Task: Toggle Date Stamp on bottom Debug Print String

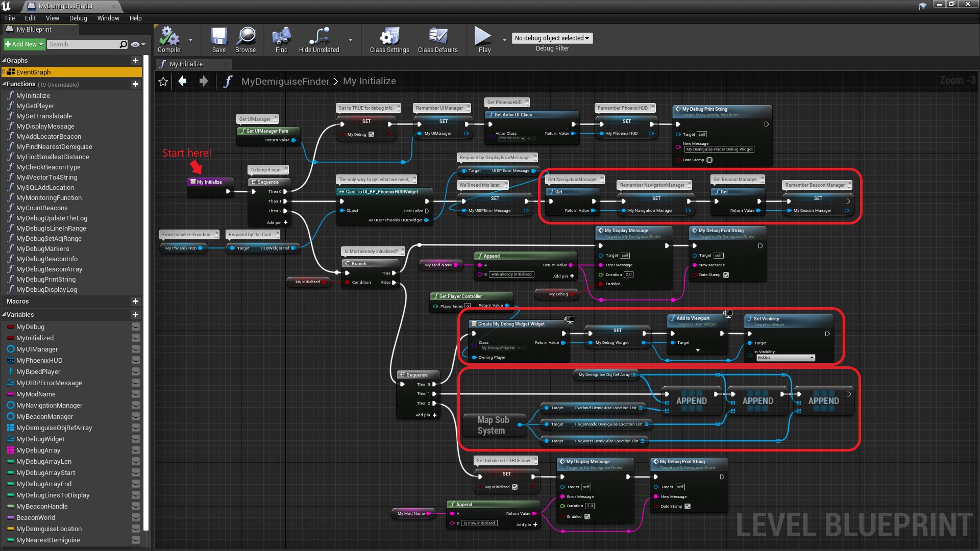Action: coord(688,507)
